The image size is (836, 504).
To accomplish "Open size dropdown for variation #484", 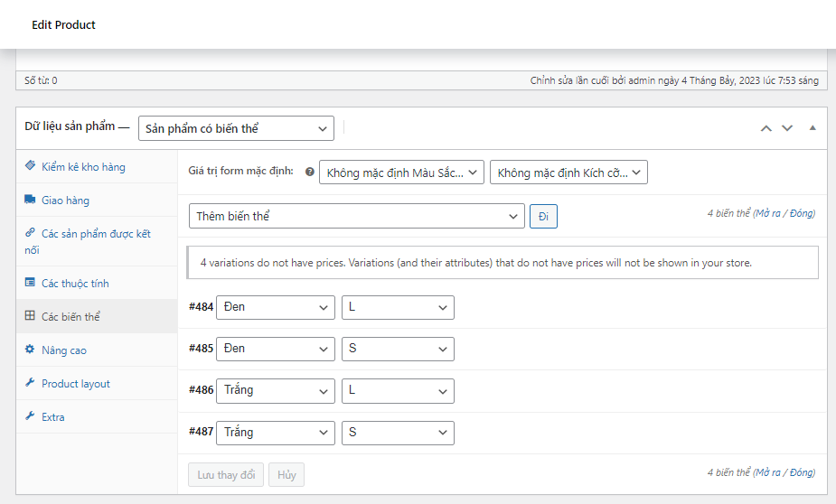I will click(398, 307).
